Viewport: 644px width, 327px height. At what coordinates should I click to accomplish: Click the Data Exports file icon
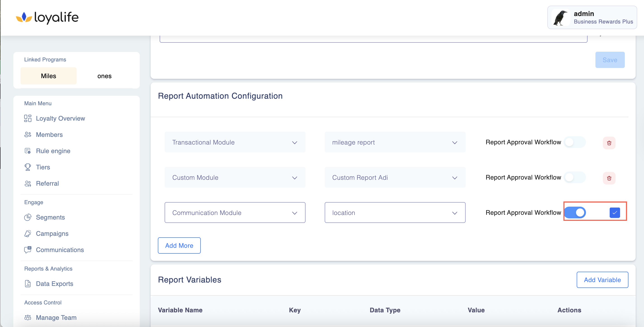click(28, 284)
